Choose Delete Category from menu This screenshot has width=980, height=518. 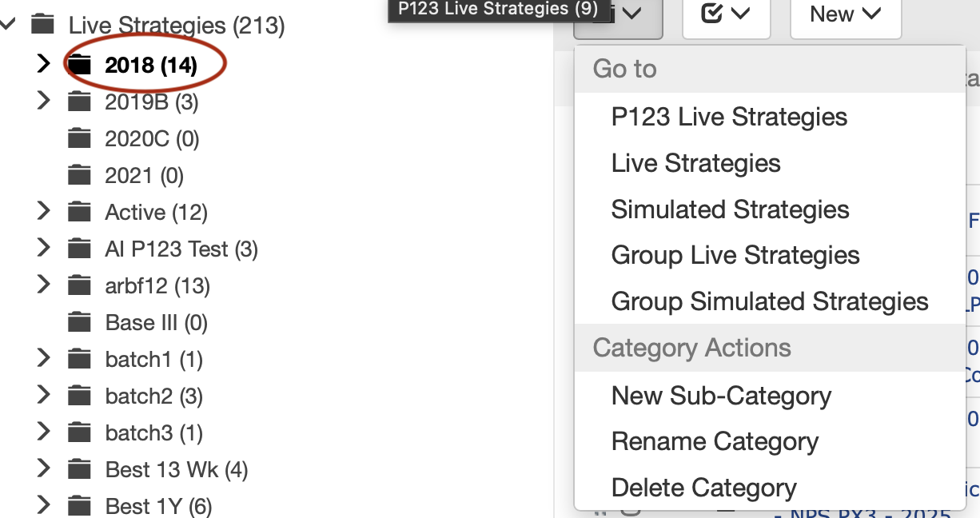pyautogui.click(x=703, y=488)
